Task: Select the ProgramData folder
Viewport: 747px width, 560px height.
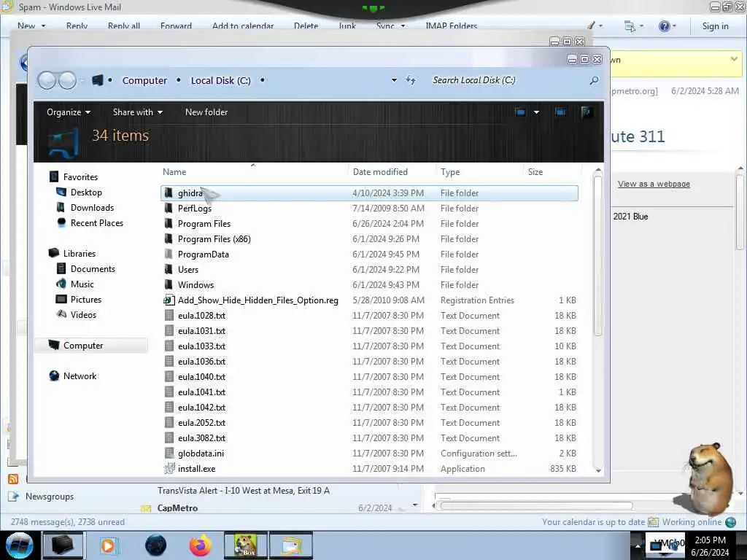Action: [x=369, y=254]
